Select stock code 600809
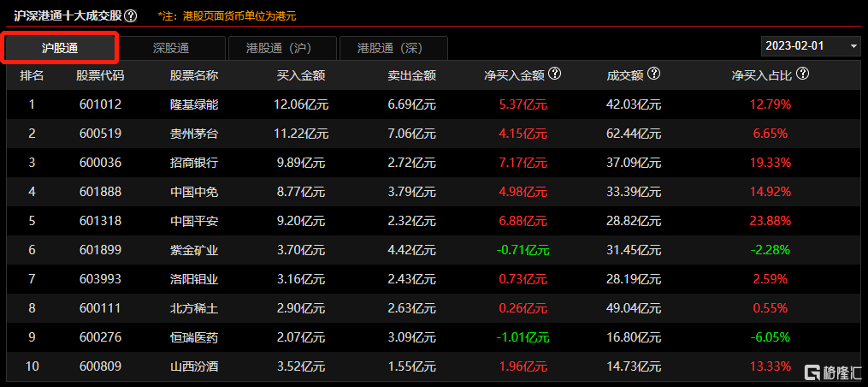The width and height of the screenshot is (868, 387). tap(100, 366)
